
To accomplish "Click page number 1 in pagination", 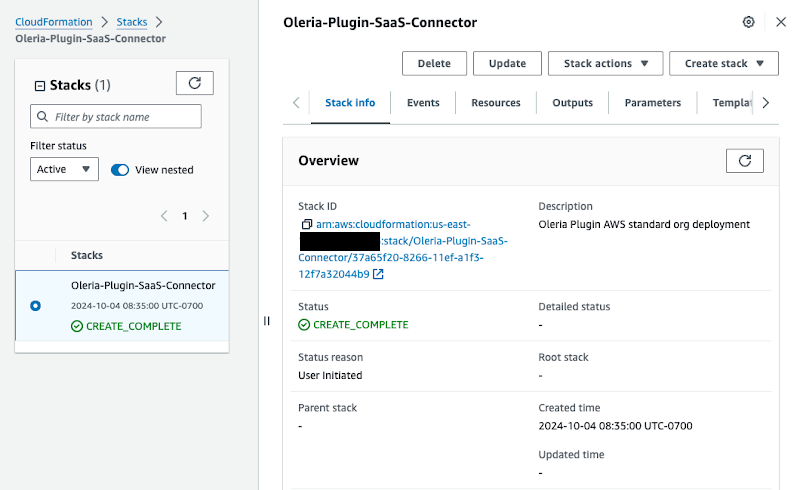I will (x=185, y=216).
